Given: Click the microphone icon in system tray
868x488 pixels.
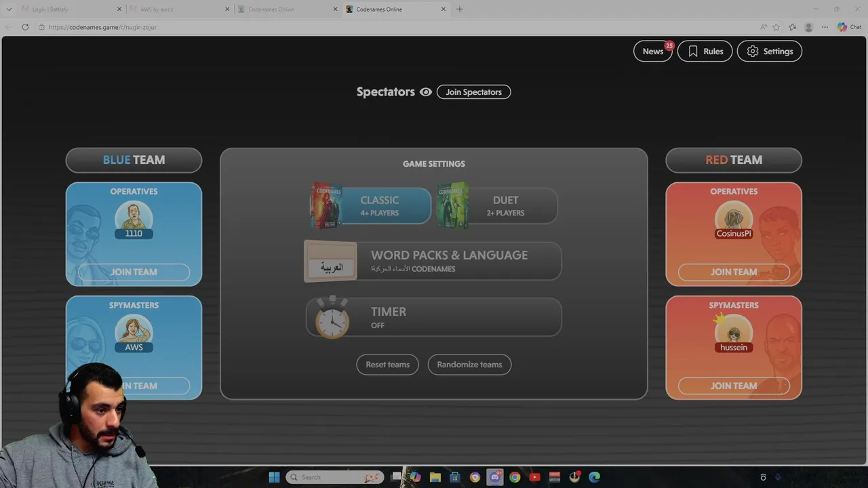Looking at the screenshot, I should coord(778,477).
